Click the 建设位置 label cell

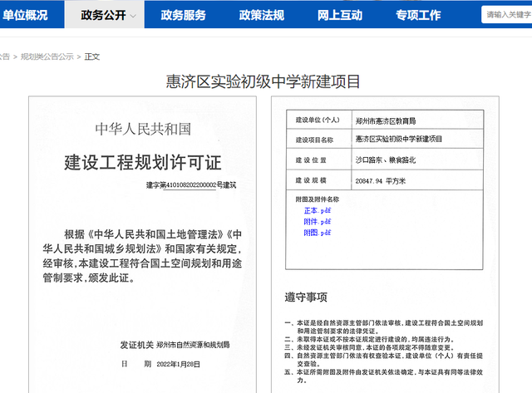pyautogui.click(x=318, y=160)
